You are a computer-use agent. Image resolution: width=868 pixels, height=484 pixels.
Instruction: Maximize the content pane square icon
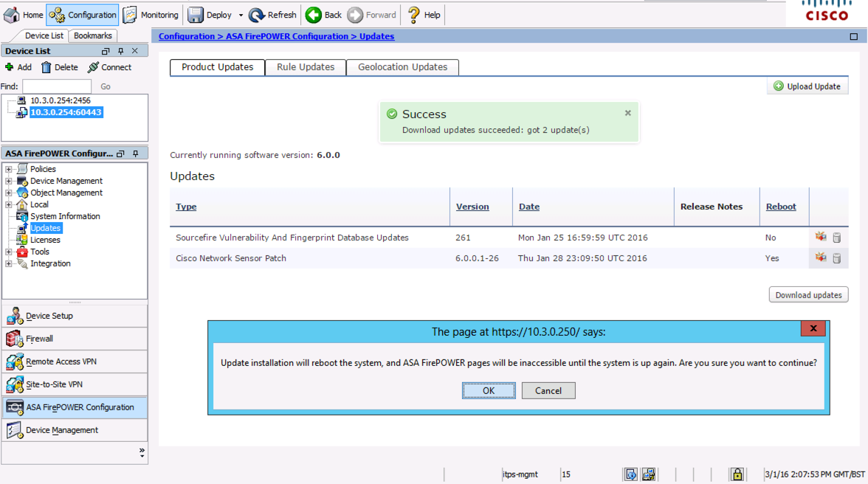[853, 36]
